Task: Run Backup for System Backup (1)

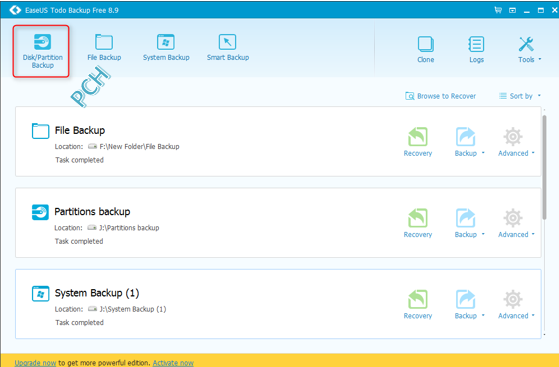Action: 466,305
